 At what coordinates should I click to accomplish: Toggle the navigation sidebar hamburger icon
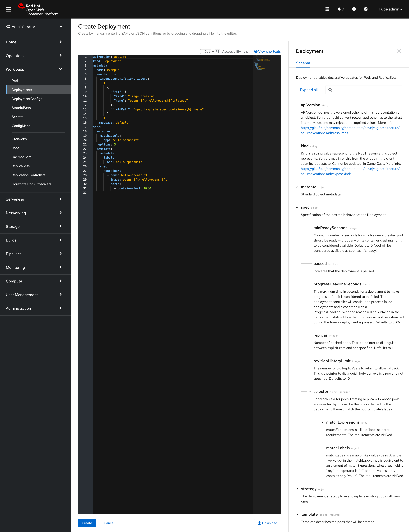click(x=9, y=9)
